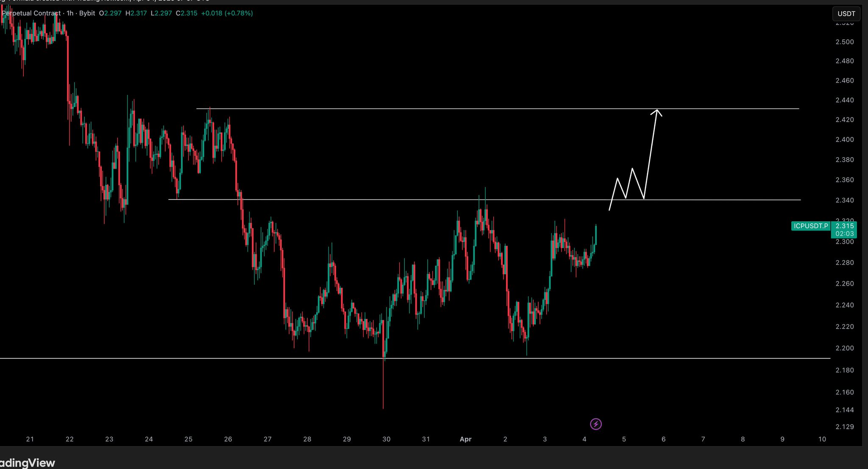Click the ICPUSDT.P symbol price label
Image resolution: width=868 pixels, height=469 pixels.
(810, 226)
